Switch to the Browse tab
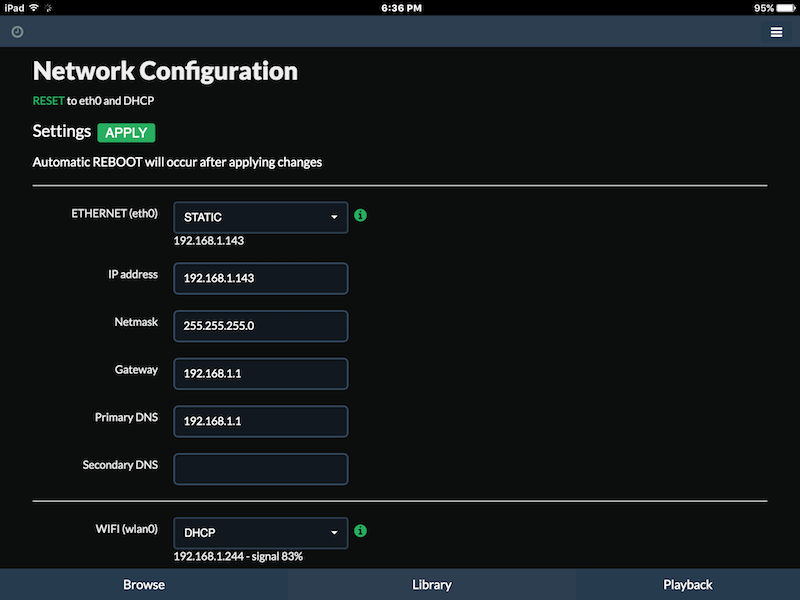 144,585
